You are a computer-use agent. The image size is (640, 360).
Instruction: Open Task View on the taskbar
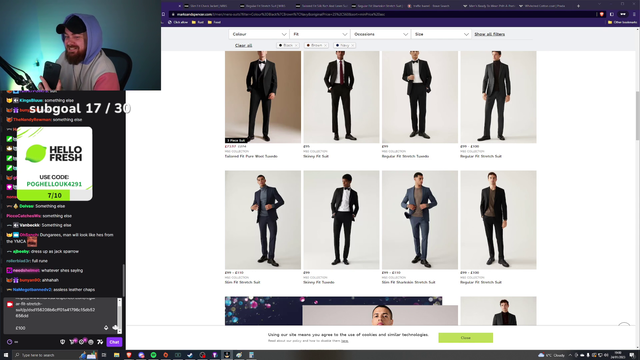click(104, 355)
